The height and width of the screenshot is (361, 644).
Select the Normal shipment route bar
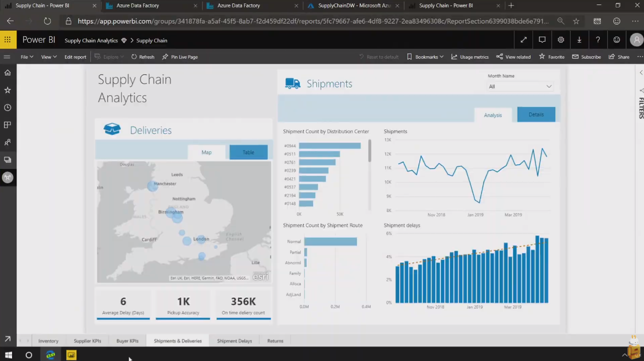click(x=330, y=242)
